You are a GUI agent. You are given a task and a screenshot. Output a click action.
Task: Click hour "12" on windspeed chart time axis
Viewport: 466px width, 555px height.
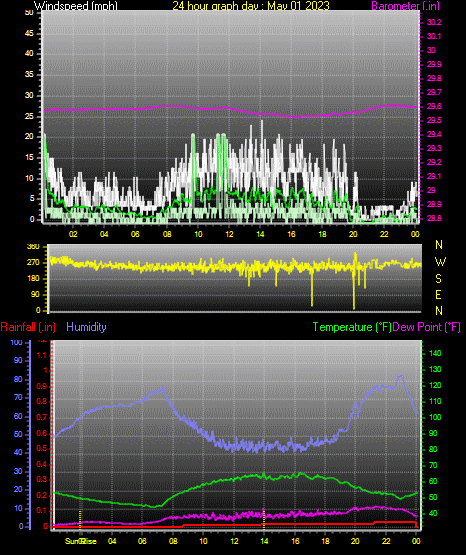tap(229, 234)
